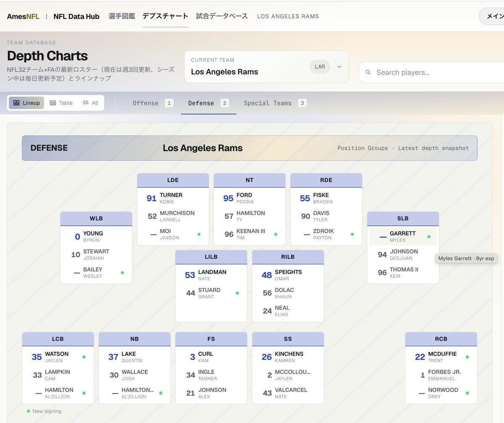Open the 選手図鑑 nav item
Image resolution: width=504 pixels, height=423 pixels.
point(122,16)
